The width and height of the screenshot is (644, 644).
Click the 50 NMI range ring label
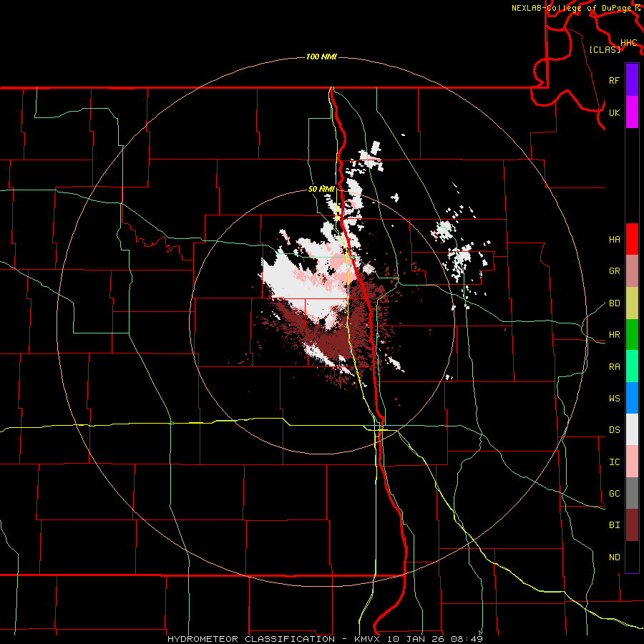[x=321, y=189]
